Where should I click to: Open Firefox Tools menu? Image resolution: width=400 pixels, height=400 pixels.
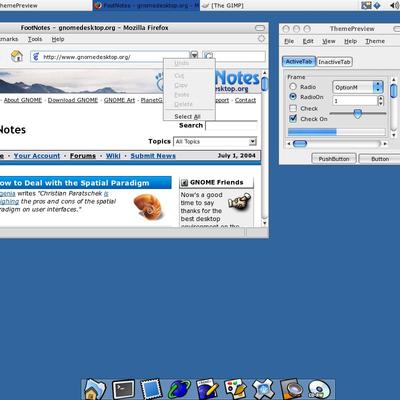(x=35, y=39)
